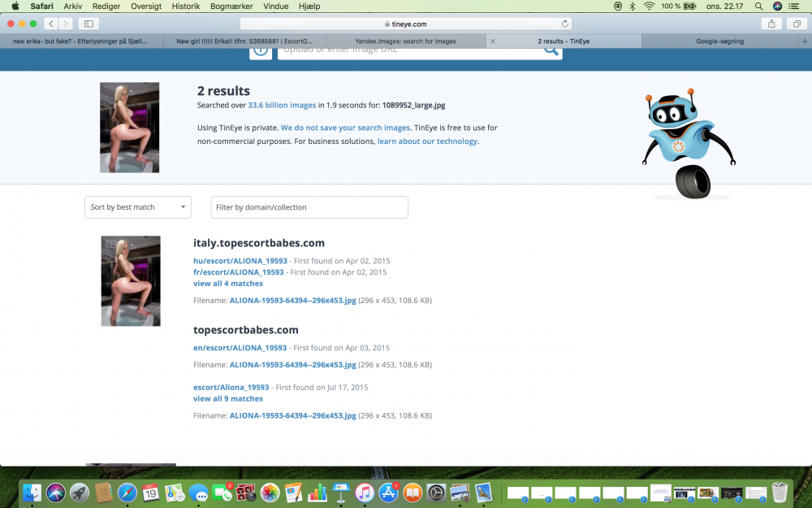Open Finder from the dock
The image size is (812, 508).
32,492
